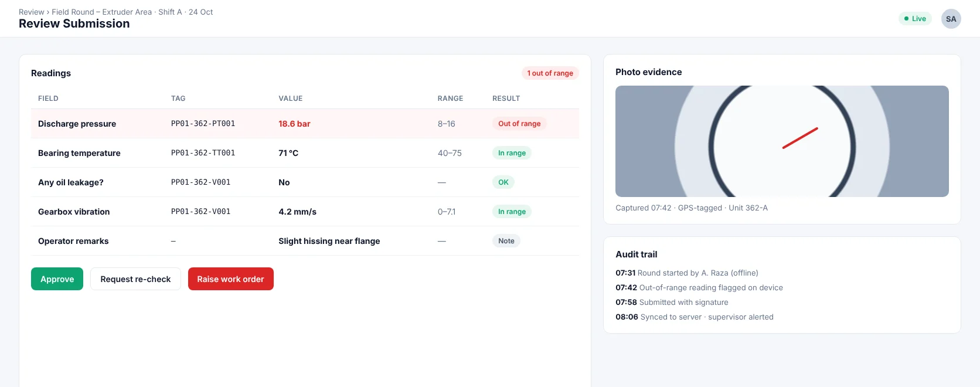Select the Discharge pressure row label
The image size is (980, 387).
77,124
